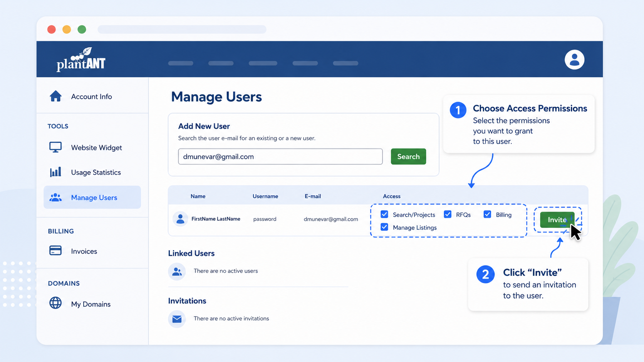644x362 pixels.
Task: Click the FirstName LastName cell
Action: (216, 219)
